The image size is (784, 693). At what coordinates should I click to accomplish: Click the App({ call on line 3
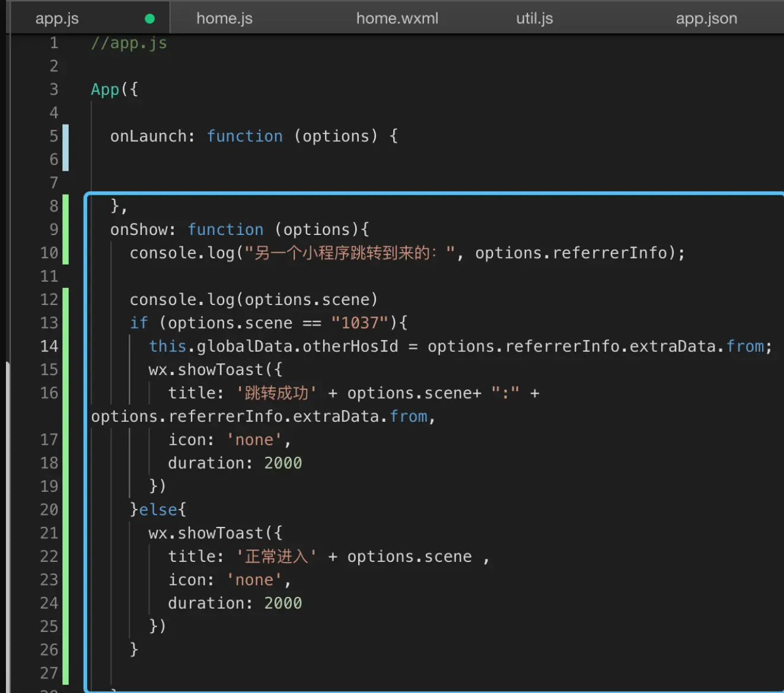coord(114,90)
